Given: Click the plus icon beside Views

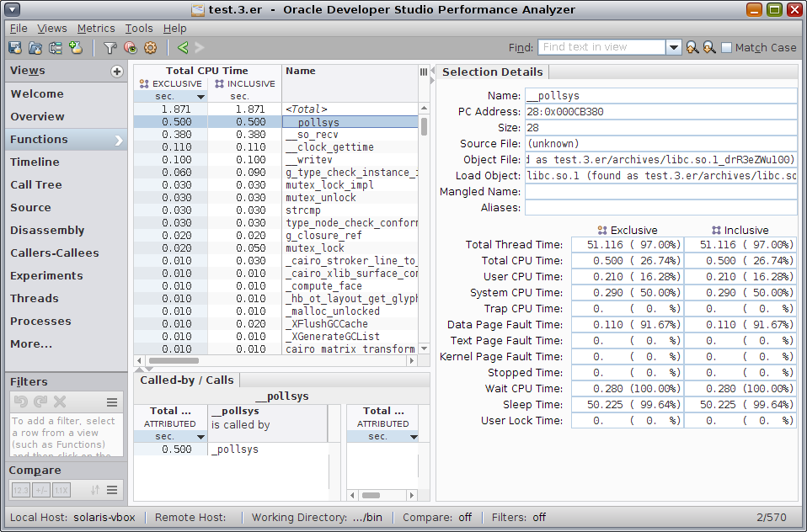Looking at the screenshot, I should point(117,72).
